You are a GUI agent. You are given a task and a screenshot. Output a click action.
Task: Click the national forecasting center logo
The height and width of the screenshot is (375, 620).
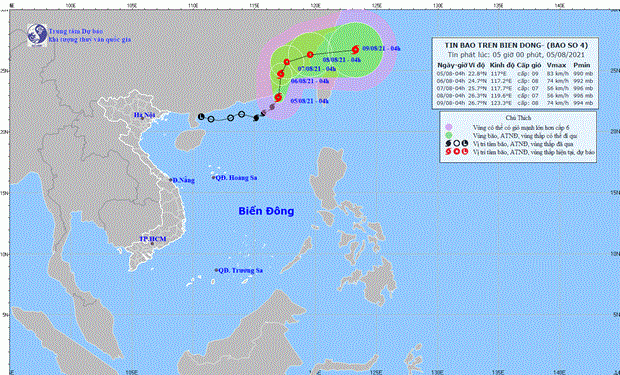(x=37, y=35)
